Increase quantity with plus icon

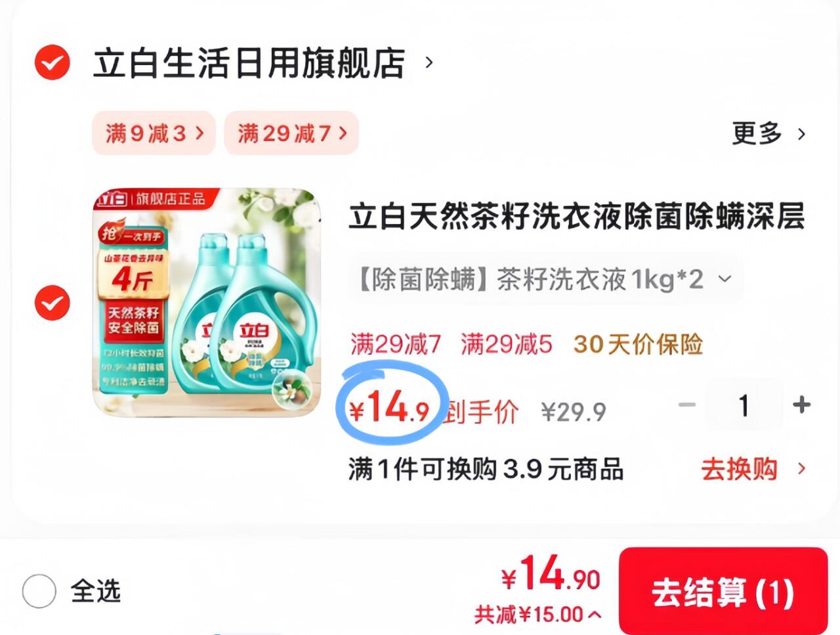click(x=801, y=405)
